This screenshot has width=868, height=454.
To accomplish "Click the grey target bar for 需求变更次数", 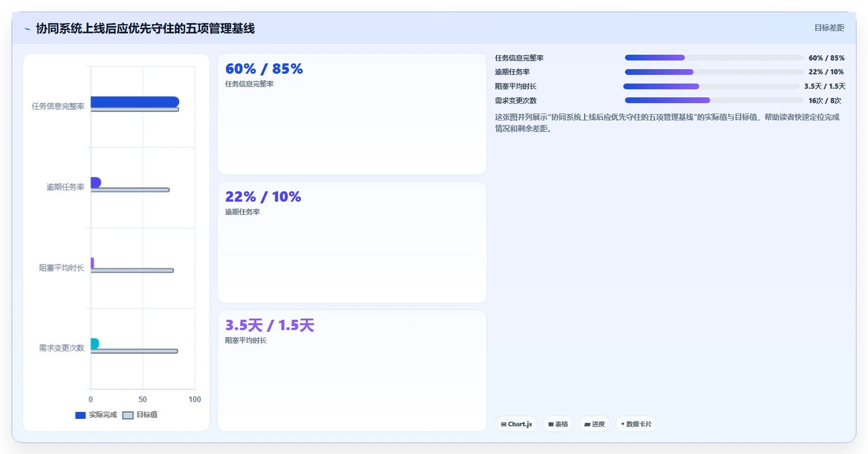I will 134,351.
